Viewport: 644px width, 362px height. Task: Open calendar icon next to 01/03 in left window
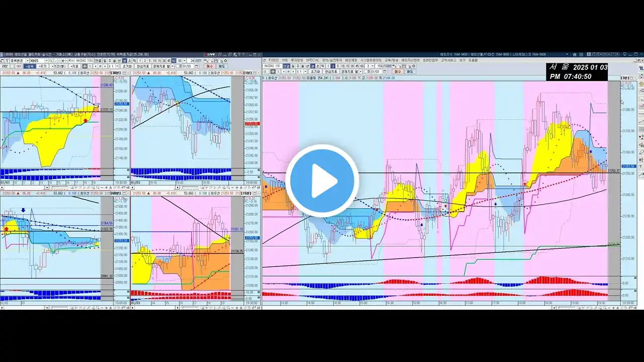[x=196, y=66]
